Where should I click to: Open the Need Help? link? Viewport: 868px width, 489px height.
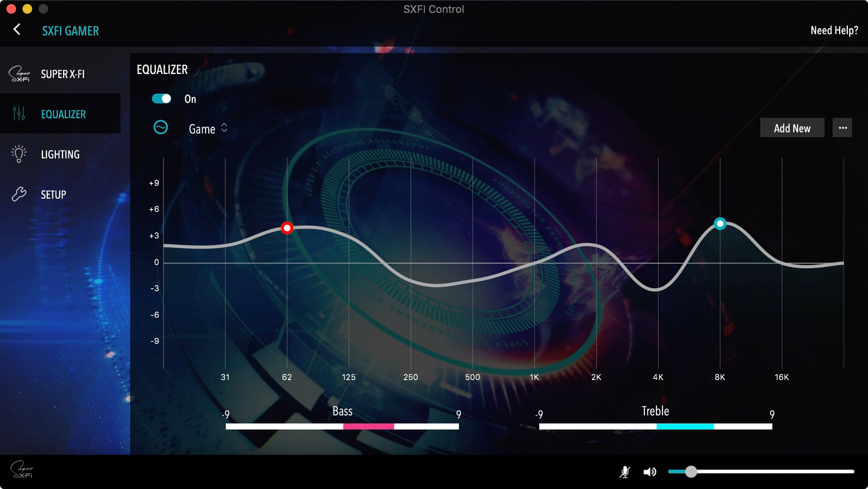834,31
